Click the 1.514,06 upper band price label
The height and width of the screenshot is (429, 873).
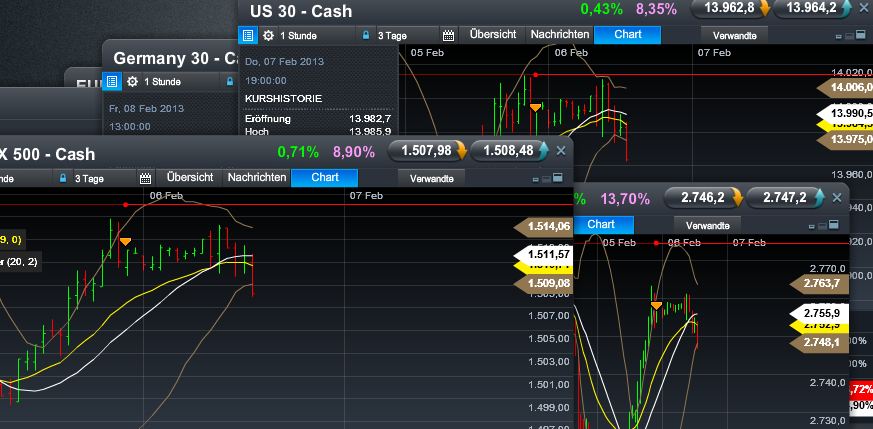coord(543,226)
